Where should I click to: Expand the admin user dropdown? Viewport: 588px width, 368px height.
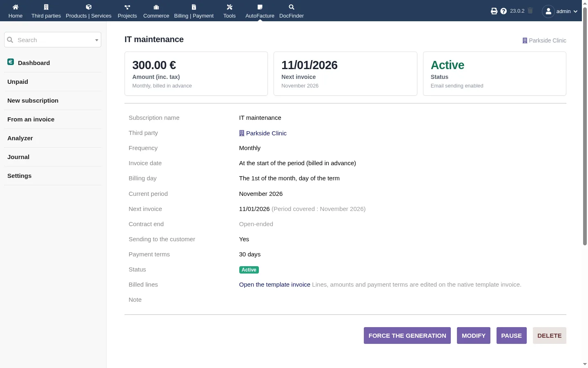click(575, 11)
